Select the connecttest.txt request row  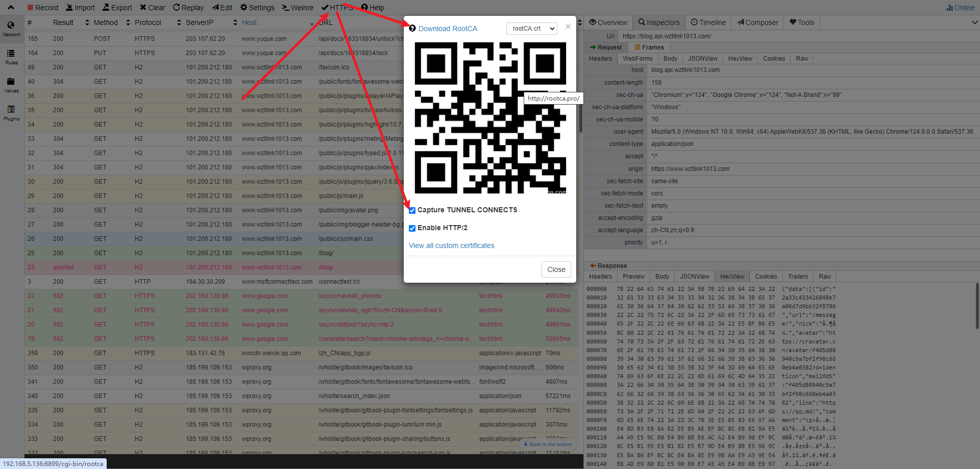301,282
